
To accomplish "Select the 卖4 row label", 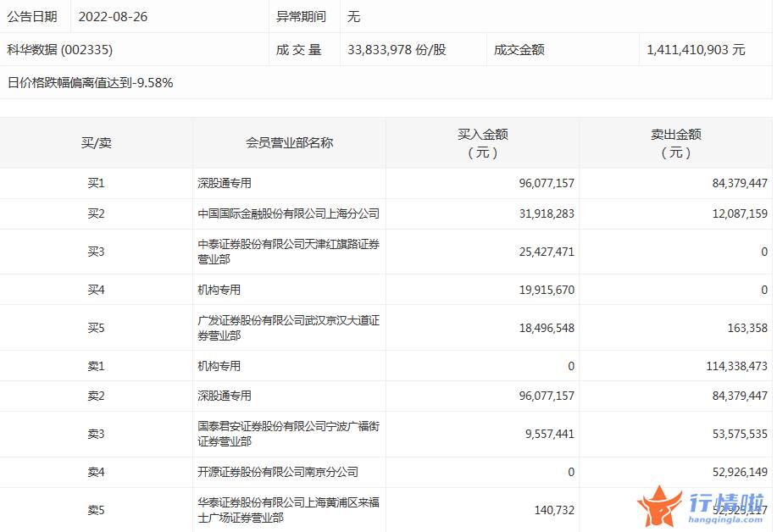I will click(96, 472).
